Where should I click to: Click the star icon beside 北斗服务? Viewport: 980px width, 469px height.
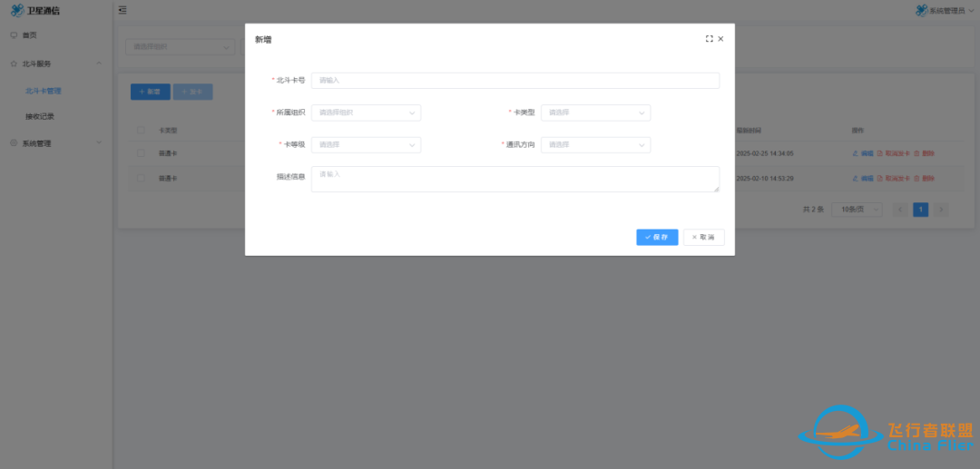[14, 64]
